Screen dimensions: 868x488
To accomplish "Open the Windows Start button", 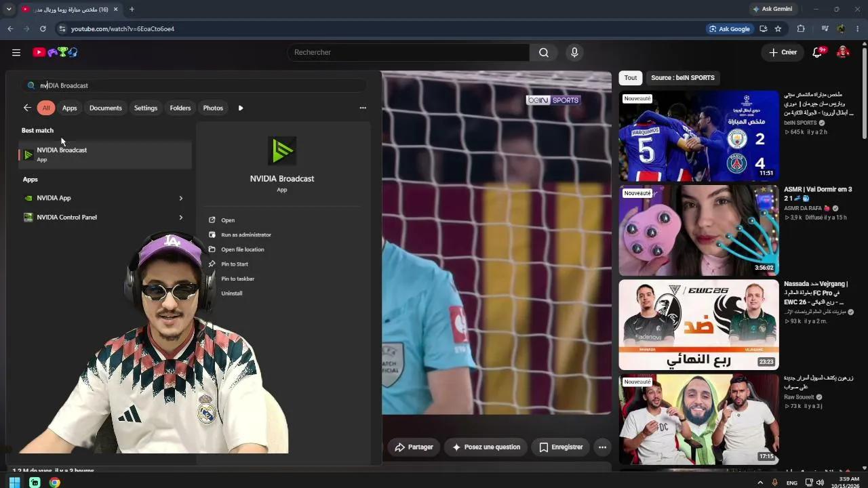I will tap(14, 483).
